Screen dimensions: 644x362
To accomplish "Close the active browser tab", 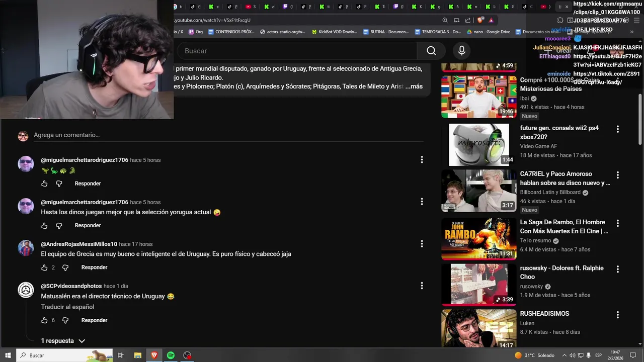I will 567,7.
